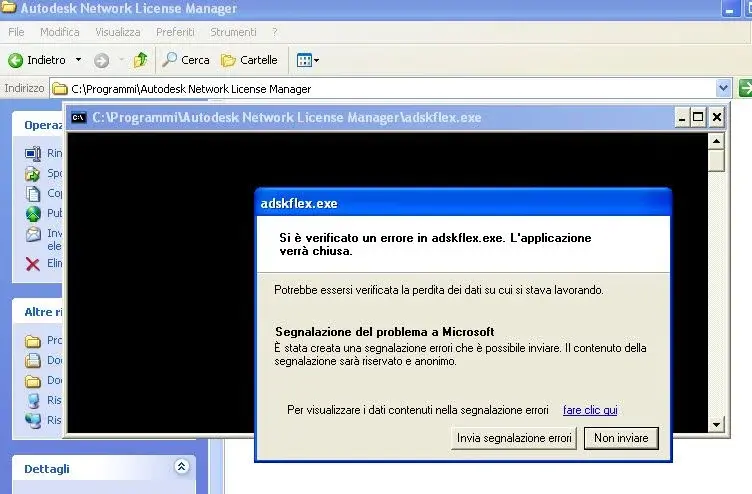The width and height of the screenshot is (752, 494).
Task: Minimize the Autodesk Network License Manager window
Action: (728, 9)
